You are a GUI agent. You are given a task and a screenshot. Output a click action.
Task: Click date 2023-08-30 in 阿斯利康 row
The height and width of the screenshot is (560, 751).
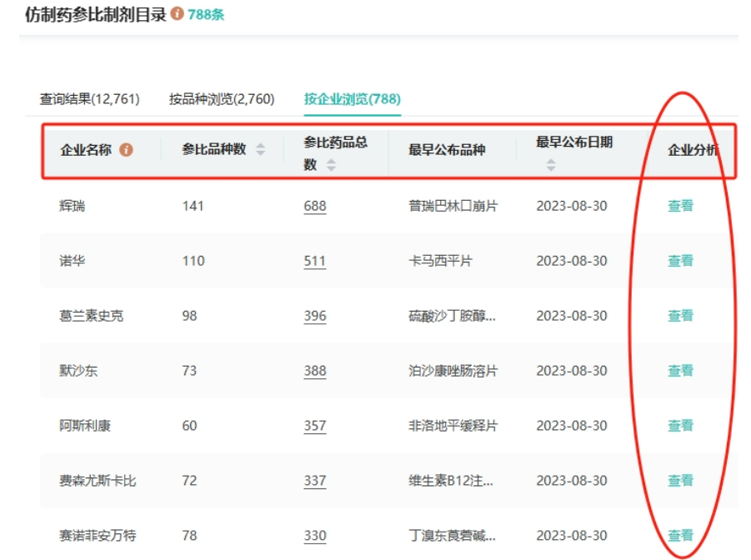pyautogui.click(x=572, y=426)
